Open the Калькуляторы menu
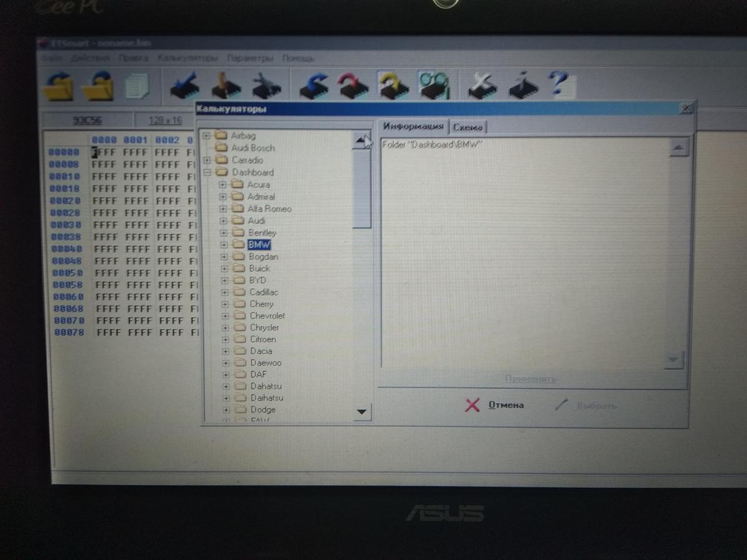The height and width of the screenshot is (560, 747). (187, 58)
